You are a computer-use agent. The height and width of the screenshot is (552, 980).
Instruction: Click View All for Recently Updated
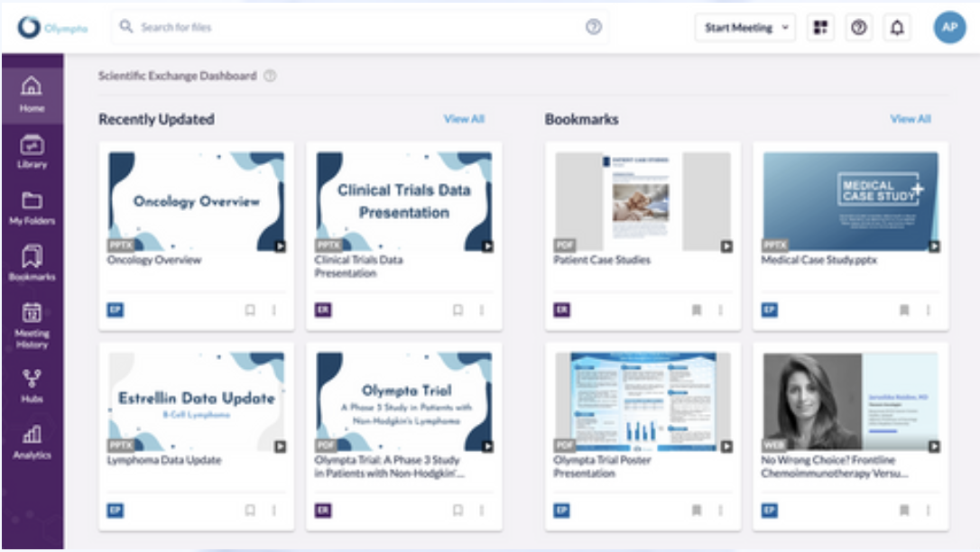coord(464,119)
